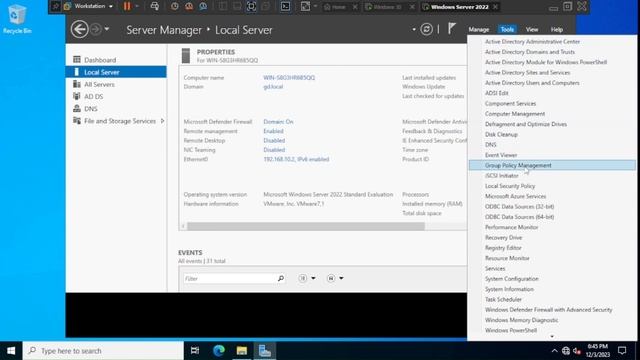Open the Help menu
Image resolution: width=640 pixels, height=360 pixels.
pyautogui.click(x=556, y=29)
